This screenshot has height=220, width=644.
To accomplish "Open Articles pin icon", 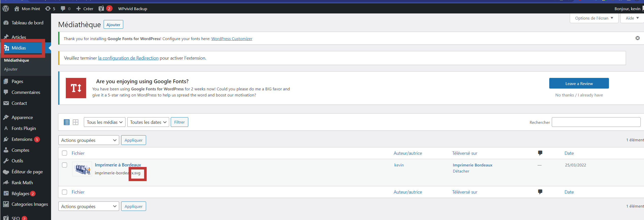I will click(x=6, y=37).
